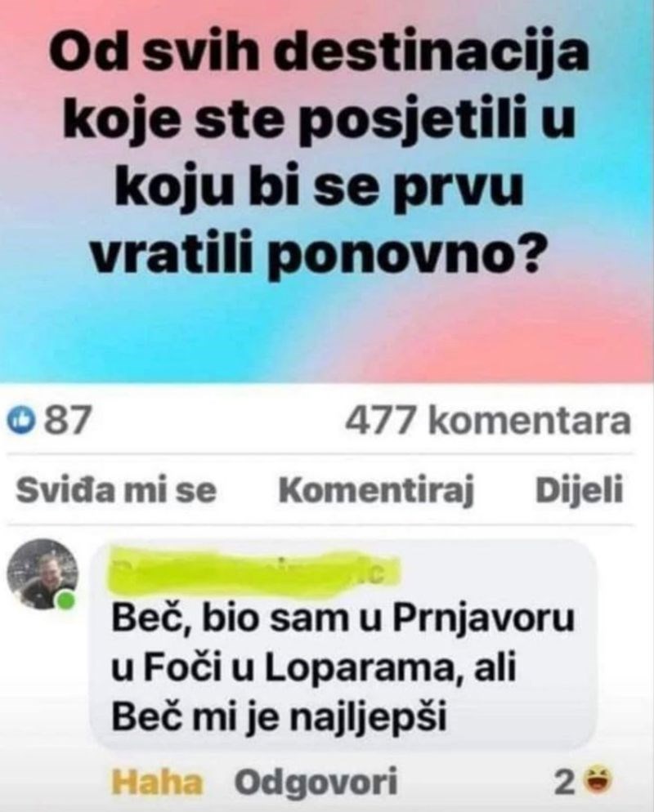Click the commenter's green online status dot
Screen dimensions: 654x812
(66, 602)
